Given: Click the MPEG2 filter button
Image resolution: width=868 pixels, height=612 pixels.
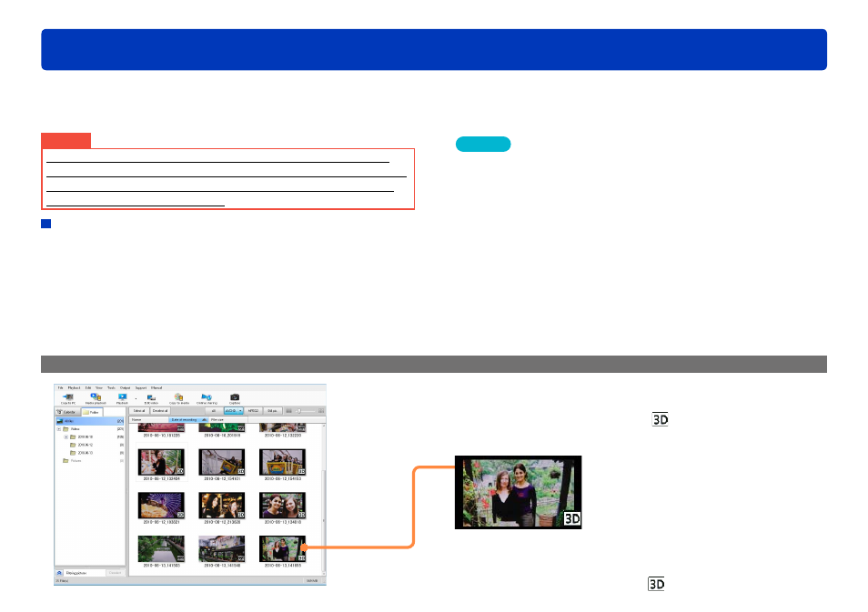Looking at the screenshot, I should pos(253,411).
